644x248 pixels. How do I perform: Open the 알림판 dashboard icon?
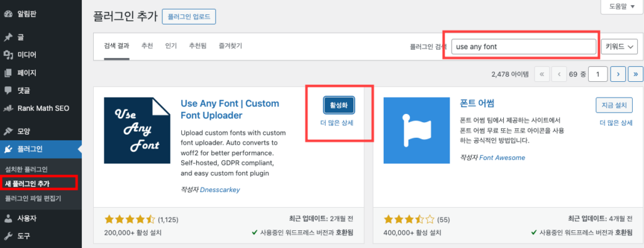[8, 14]
